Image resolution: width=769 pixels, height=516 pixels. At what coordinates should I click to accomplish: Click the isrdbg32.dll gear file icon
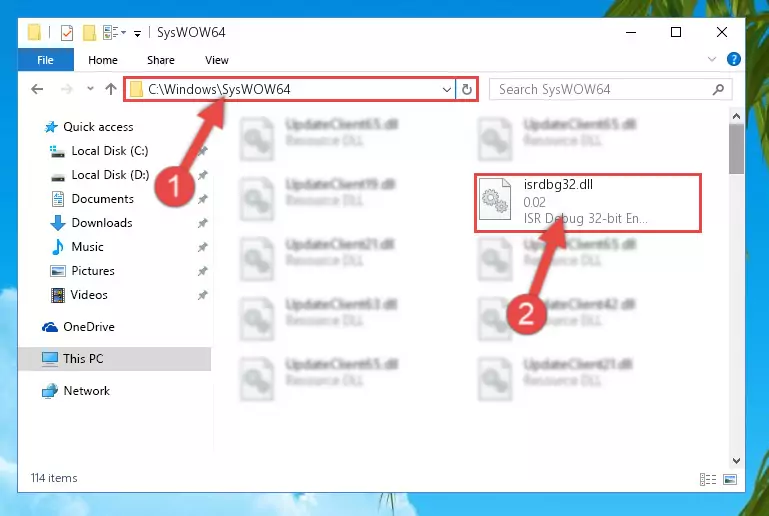pos(494,199)
